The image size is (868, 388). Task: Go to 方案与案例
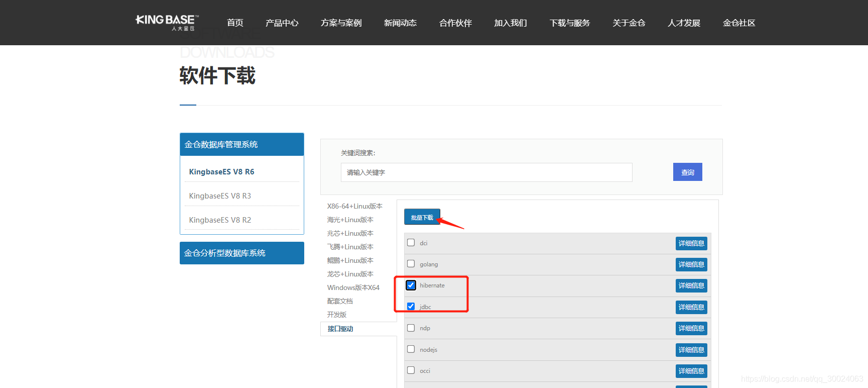[x=341, y=23]
